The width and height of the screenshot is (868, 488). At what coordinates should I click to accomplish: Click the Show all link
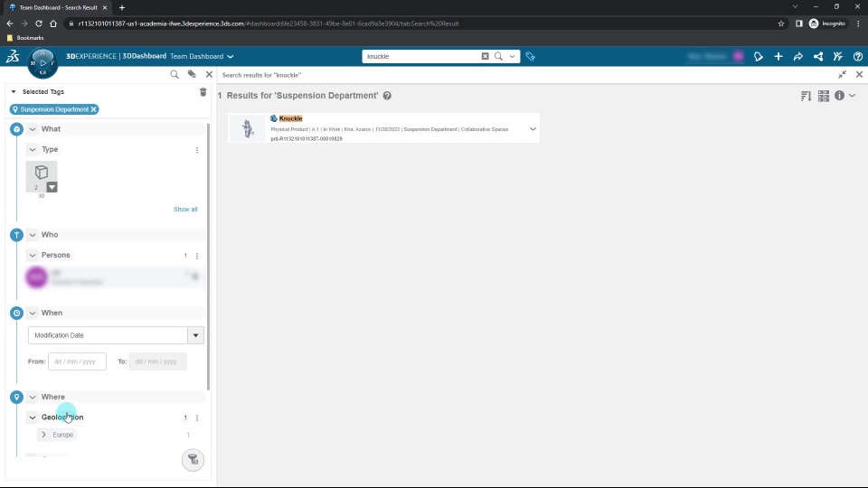click(x=185, y=209)
